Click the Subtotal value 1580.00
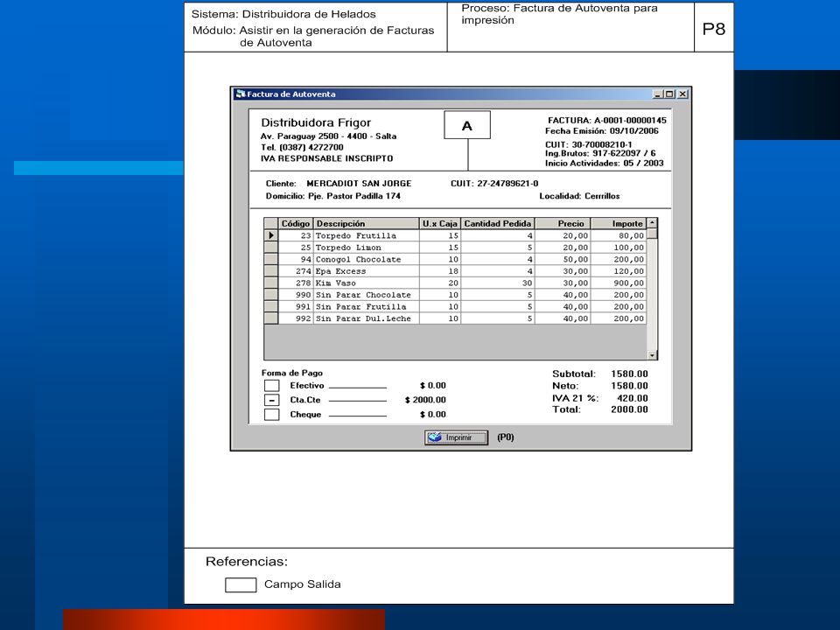Screen dimensions: 840x630 629,374
